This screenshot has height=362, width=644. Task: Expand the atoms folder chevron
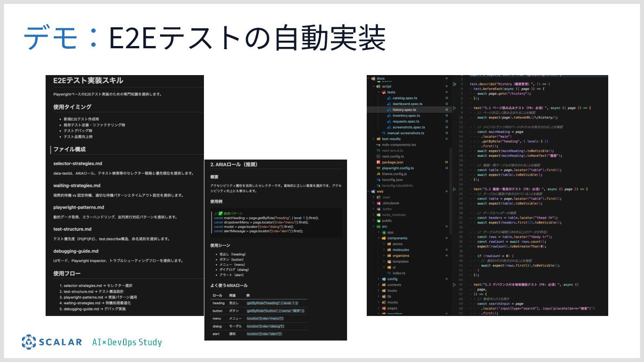(x=384, y=244)
